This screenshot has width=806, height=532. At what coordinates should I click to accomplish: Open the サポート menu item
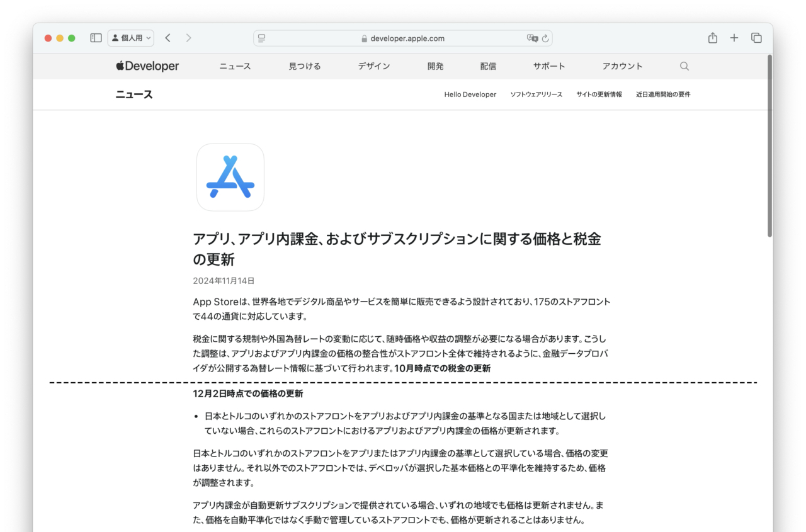coord(549,66)
